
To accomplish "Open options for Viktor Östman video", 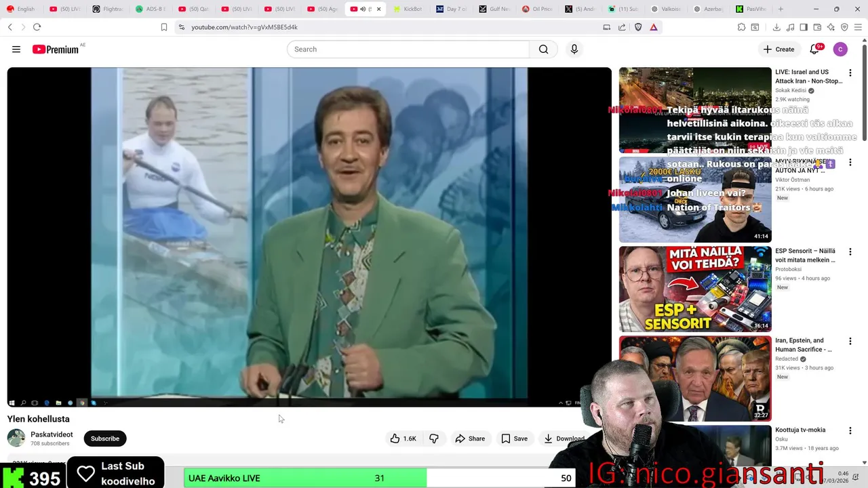I will (x=850, y=163).
